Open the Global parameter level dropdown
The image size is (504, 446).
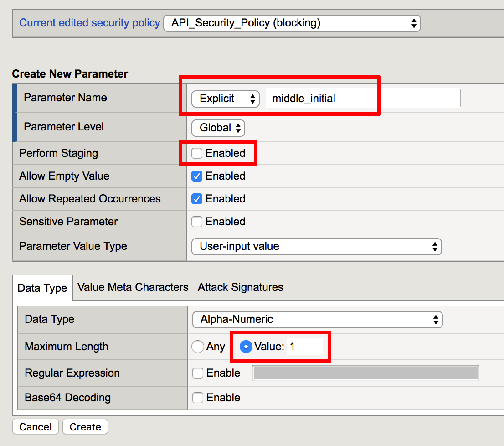218,128
